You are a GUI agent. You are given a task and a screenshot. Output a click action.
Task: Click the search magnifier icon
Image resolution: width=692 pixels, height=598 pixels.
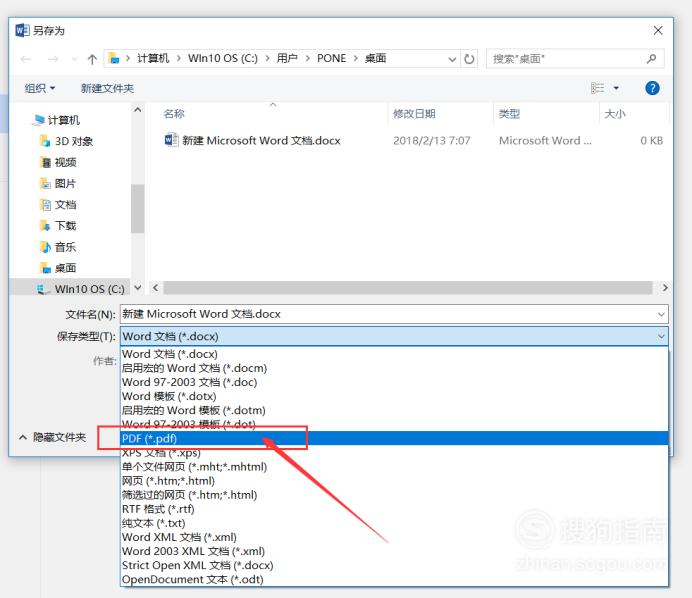click(651, 58)
